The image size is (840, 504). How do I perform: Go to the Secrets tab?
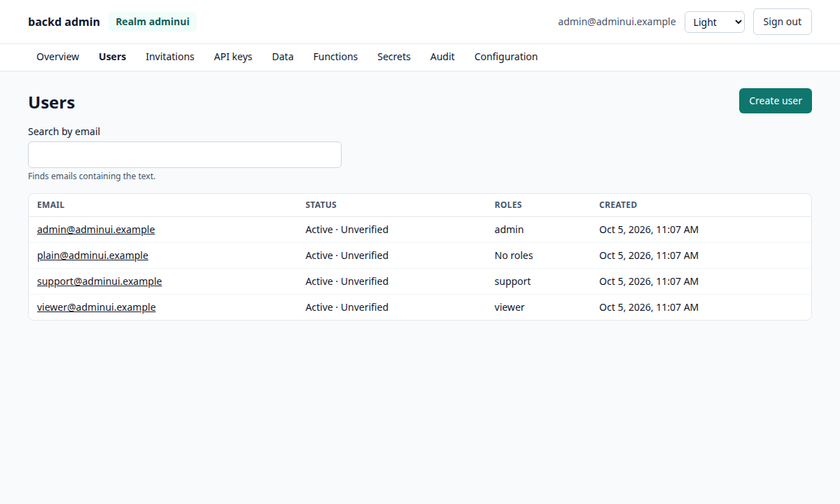(393, 57)
